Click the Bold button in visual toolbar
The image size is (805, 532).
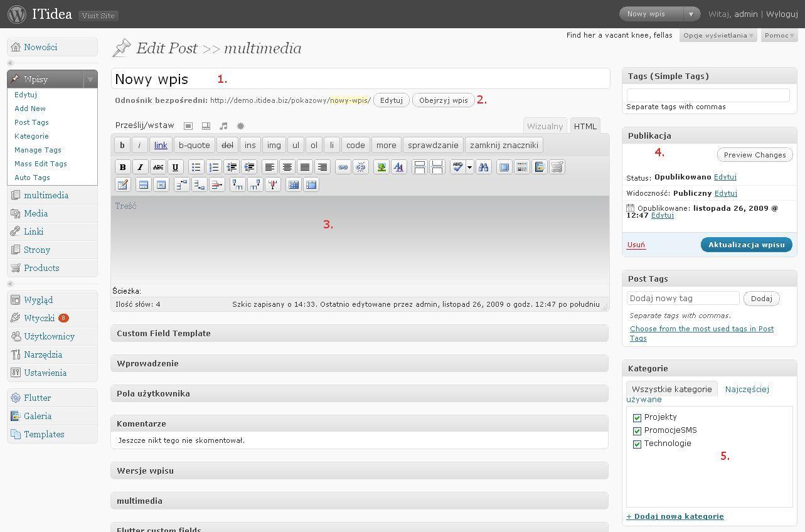coord(123,167)
